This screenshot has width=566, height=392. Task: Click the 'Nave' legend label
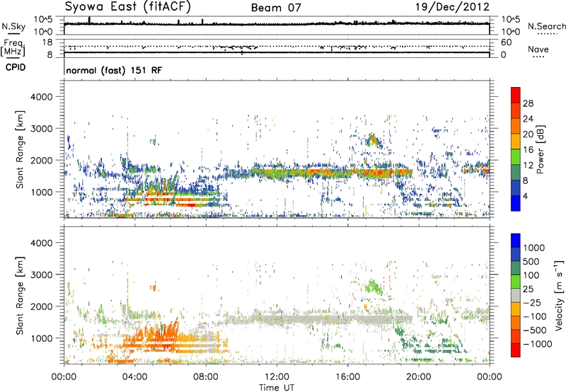pyautogui.click(x=538, y=50)
